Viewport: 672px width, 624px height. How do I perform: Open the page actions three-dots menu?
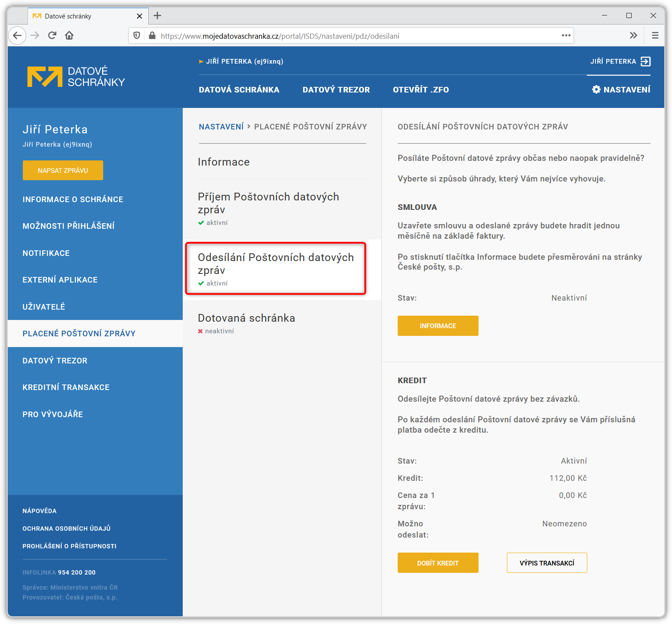[x=566, y=35]
